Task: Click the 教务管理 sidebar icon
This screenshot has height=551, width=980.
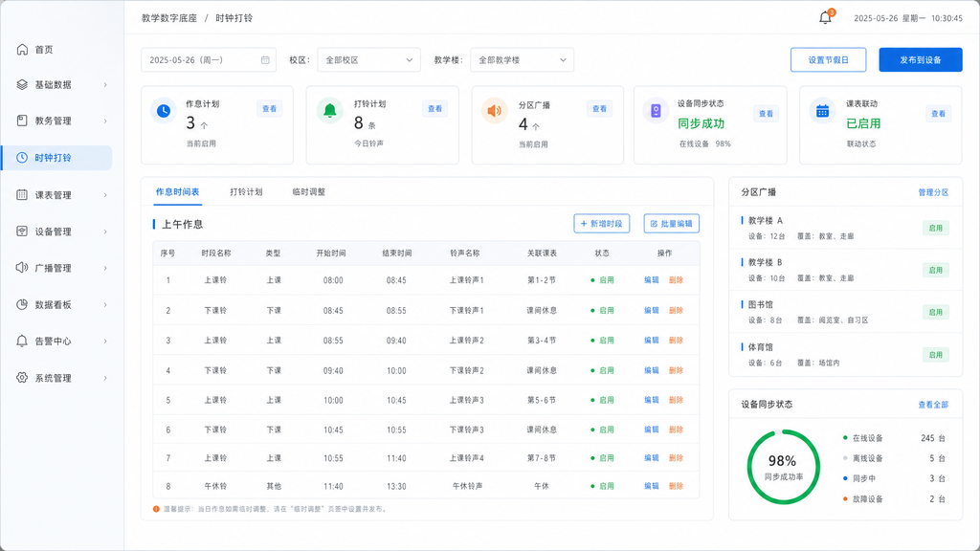Action: tap(22, 121)
